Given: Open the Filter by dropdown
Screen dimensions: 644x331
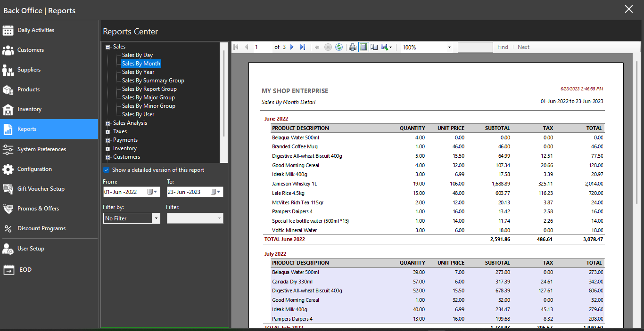Looking at the screenshot, I should pos(156,218).
